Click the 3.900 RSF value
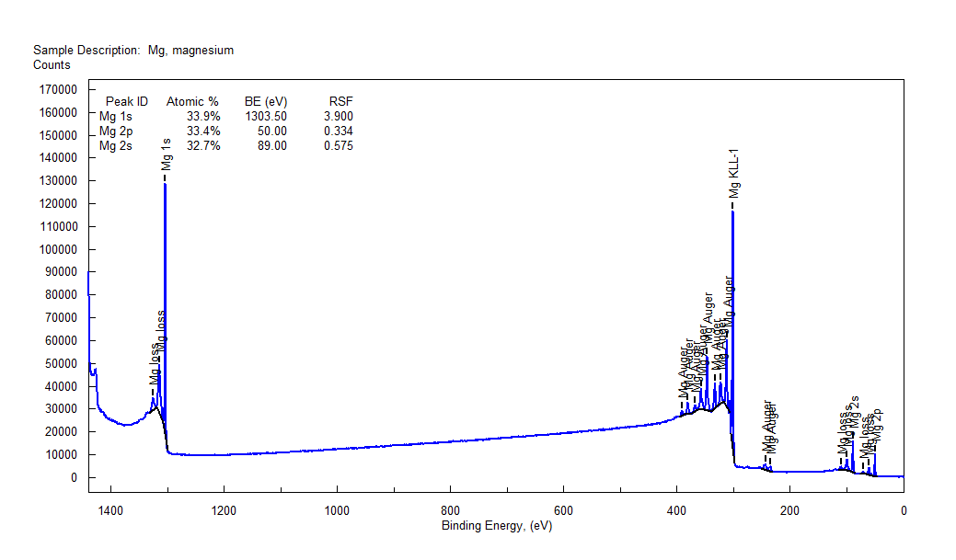The width and height of the screenshot is (956, 560). (x=338, y=117)
